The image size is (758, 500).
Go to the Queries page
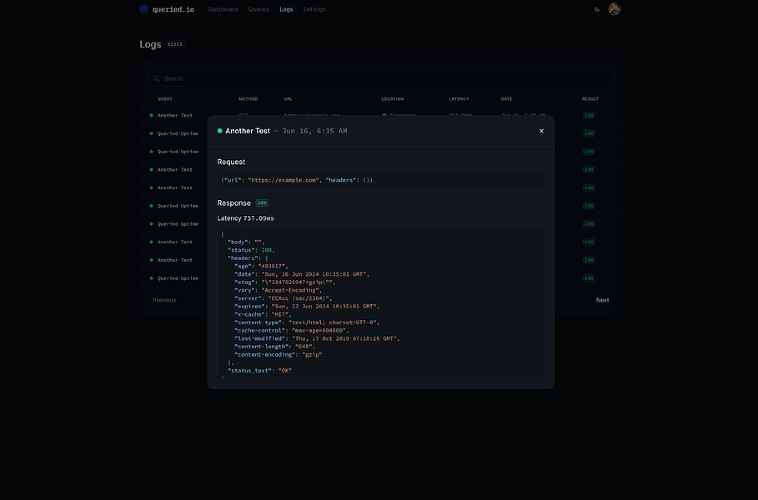click(x=259, y=9)
